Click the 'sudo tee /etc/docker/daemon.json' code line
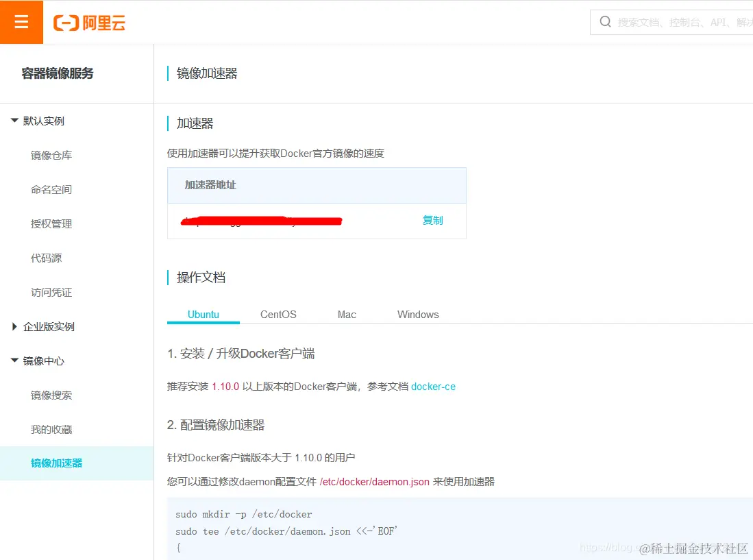 (x=286, y=531)
